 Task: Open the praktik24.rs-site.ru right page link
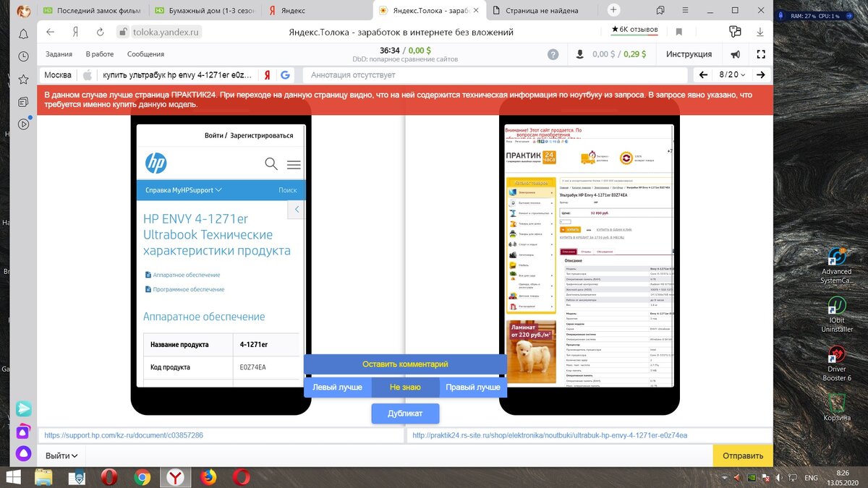click(550, 436)
